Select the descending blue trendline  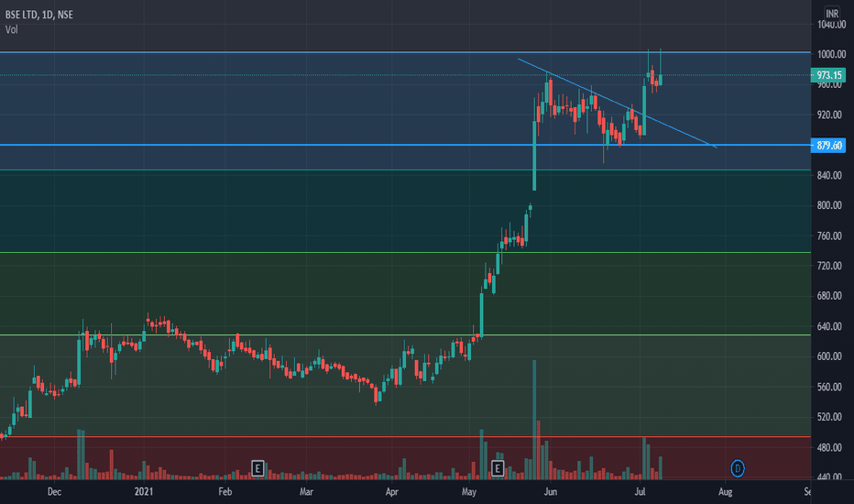(x=618, y=103)
